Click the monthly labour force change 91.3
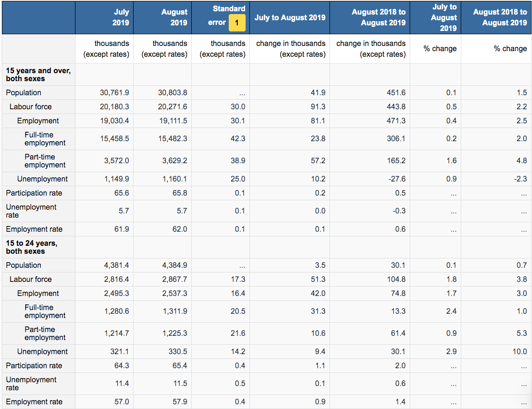This screenshot has height=409, width=532. click(x=318, y=106)
